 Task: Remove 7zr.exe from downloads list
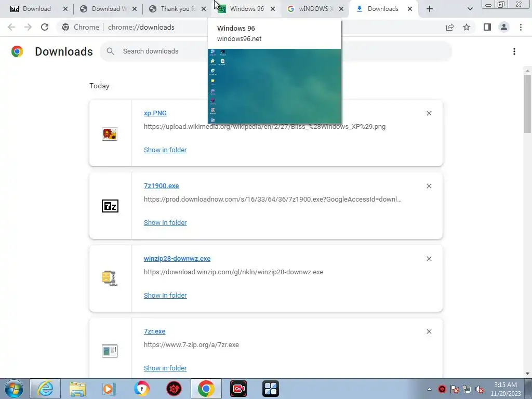point(429,331)
